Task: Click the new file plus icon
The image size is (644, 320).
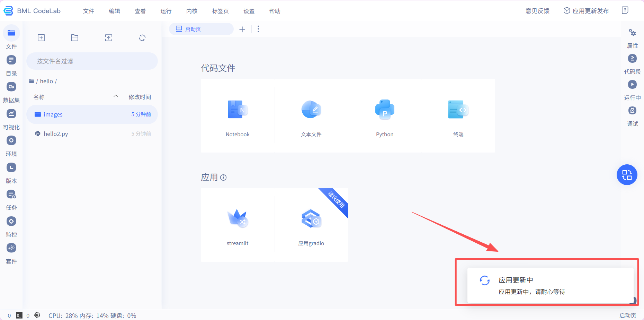Action: tap(41, 38)
